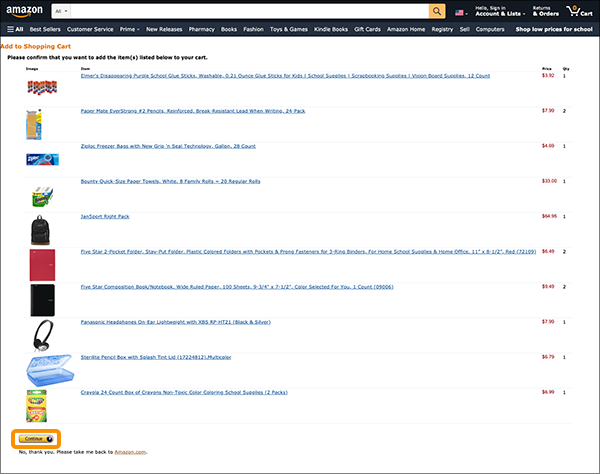Open JanSport Right Pack link

(x=105, y=217)
